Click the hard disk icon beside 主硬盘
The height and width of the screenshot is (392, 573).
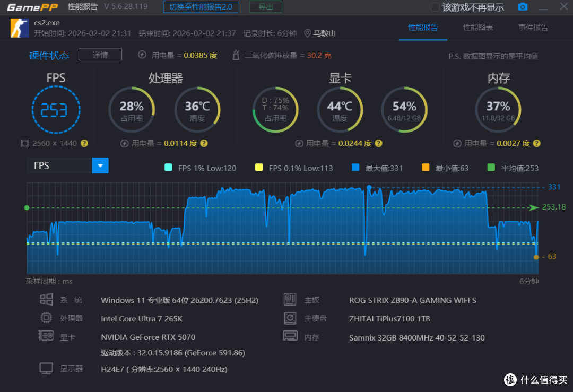click(290, 318)
